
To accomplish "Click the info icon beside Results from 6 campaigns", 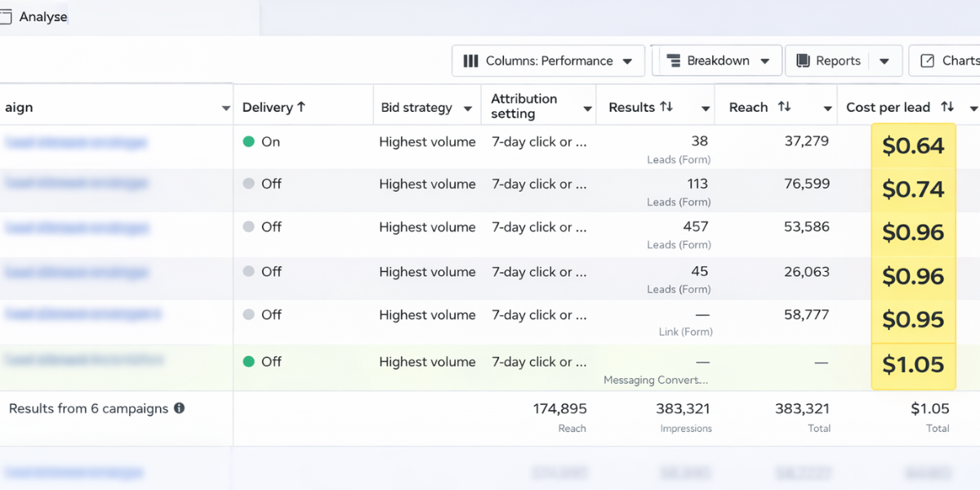I will click(179, 408).
